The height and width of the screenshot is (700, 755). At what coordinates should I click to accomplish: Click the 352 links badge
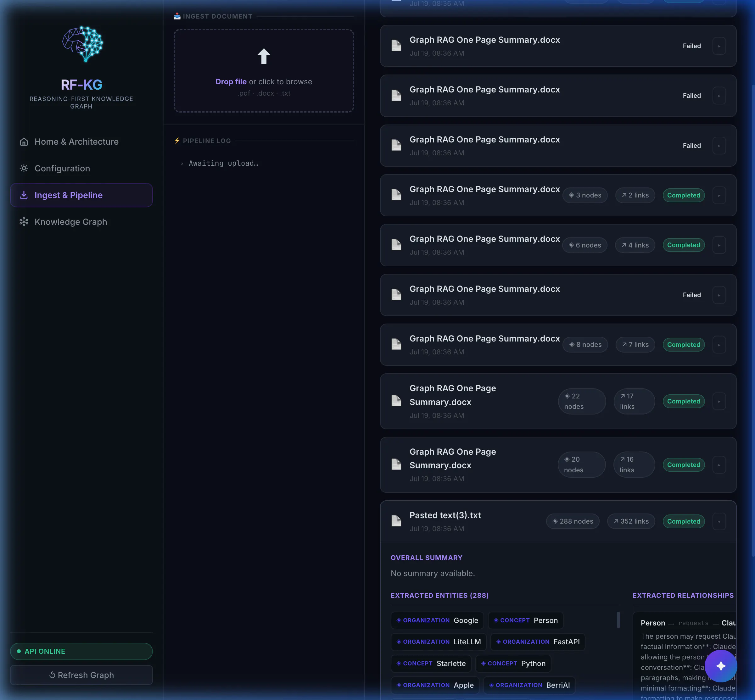tap(631, 521)
